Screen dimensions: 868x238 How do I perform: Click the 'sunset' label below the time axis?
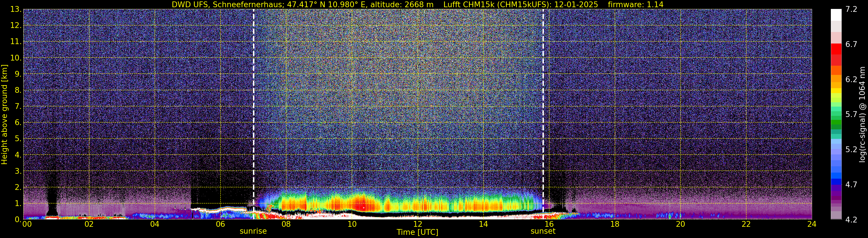pos(543,231)
